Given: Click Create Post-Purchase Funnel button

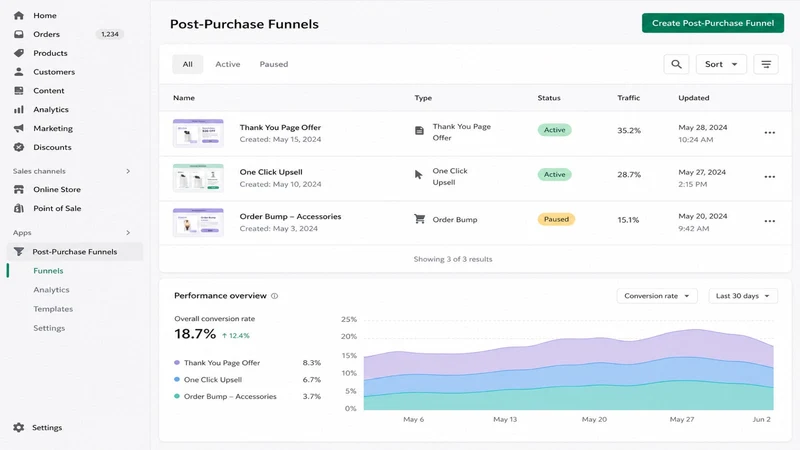Looking at the screenshot, I should coord(713,23).
